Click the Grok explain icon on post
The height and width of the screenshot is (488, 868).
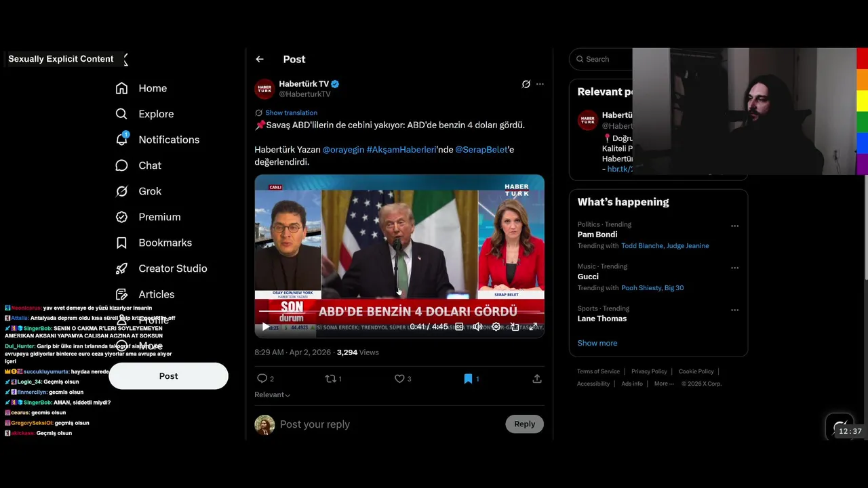(526, 84)
